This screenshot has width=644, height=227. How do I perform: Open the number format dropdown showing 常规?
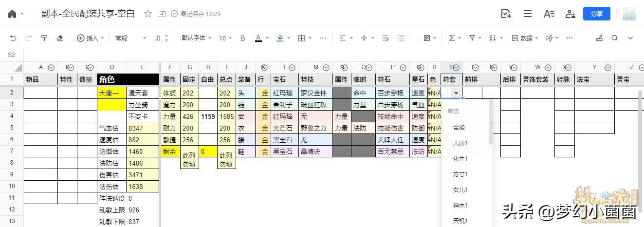(130, 38)
